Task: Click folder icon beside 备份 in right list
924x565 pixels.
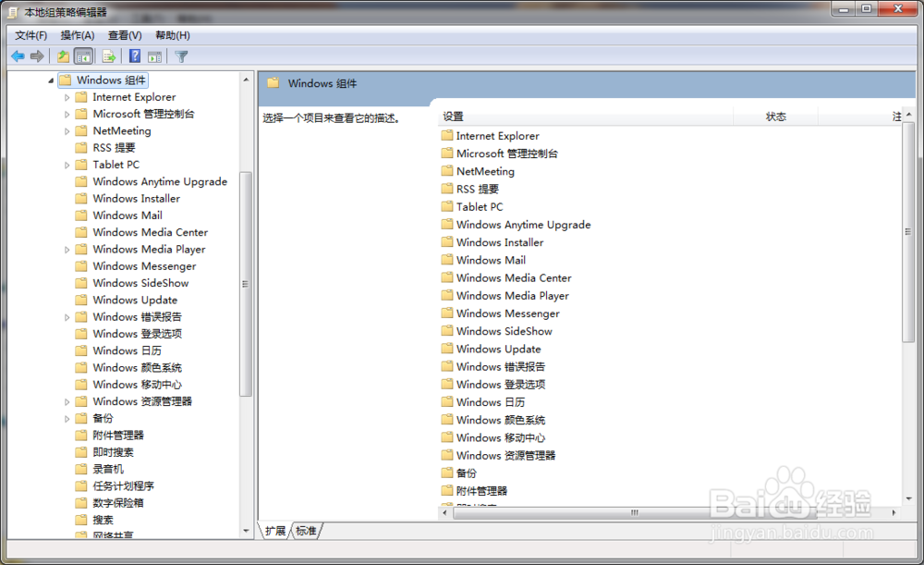Action: point(447,473)
